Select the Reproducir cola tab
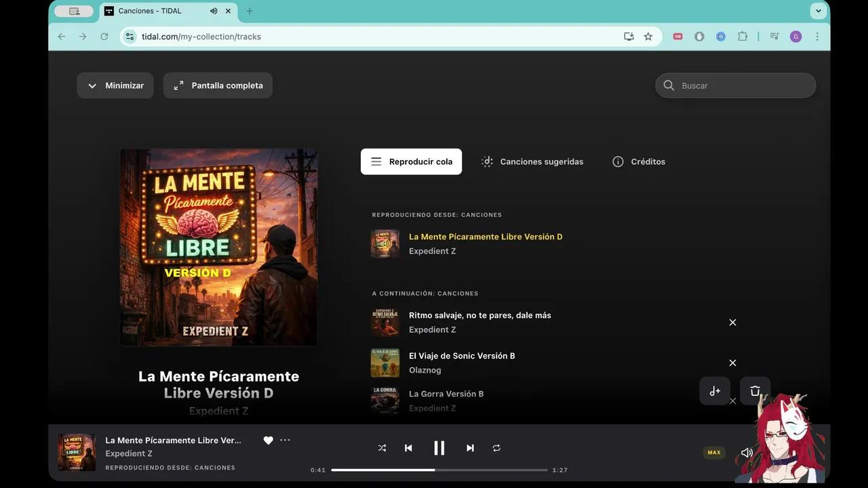Image resolution: width=868 pixels, height=488 pixels. pyautogui.click(x=411, y=161)
